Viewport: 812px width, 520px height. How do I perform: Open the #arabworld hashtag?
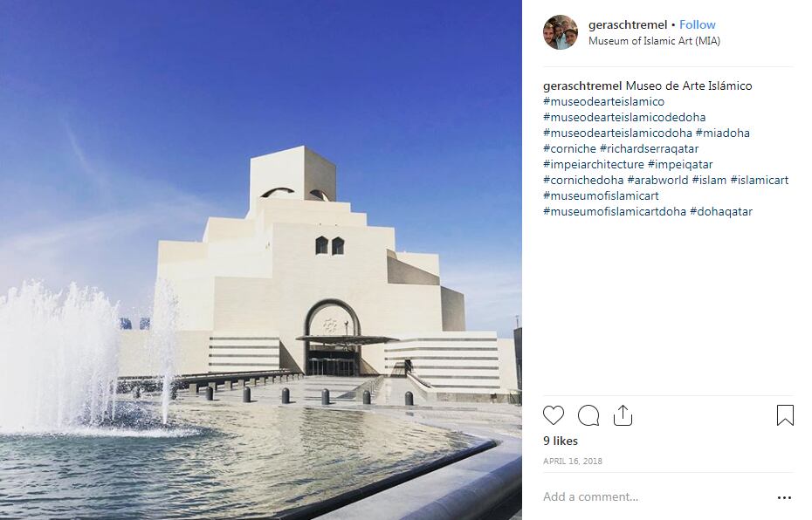click(x=657, y=180)
